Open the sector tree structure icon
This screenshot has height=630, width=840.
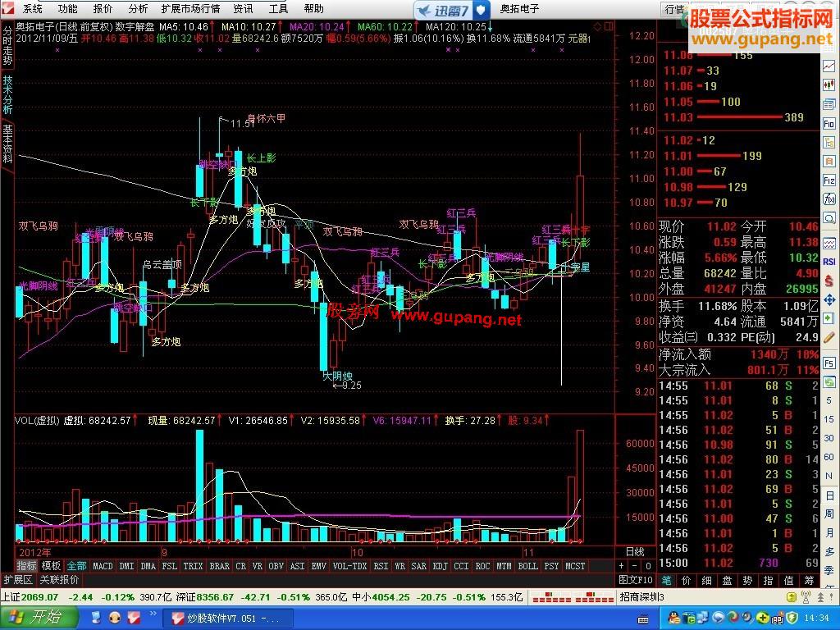(x=829, y=142)
